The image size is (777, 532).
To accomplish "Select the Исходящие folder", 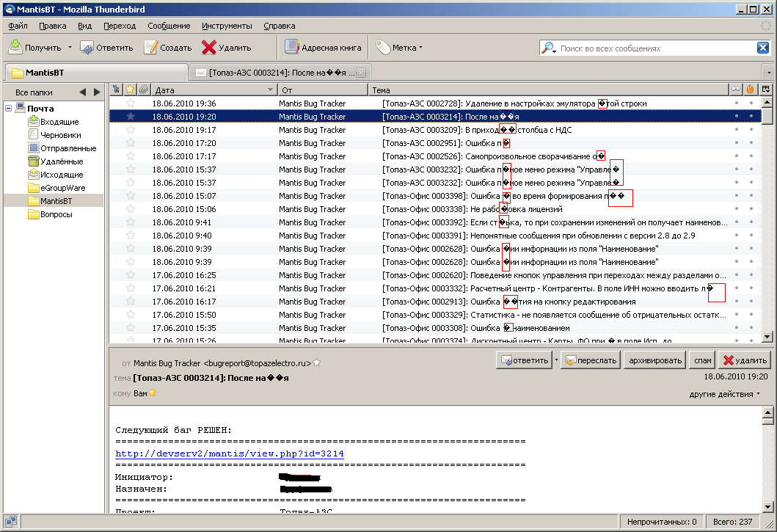I will (56, 175).
